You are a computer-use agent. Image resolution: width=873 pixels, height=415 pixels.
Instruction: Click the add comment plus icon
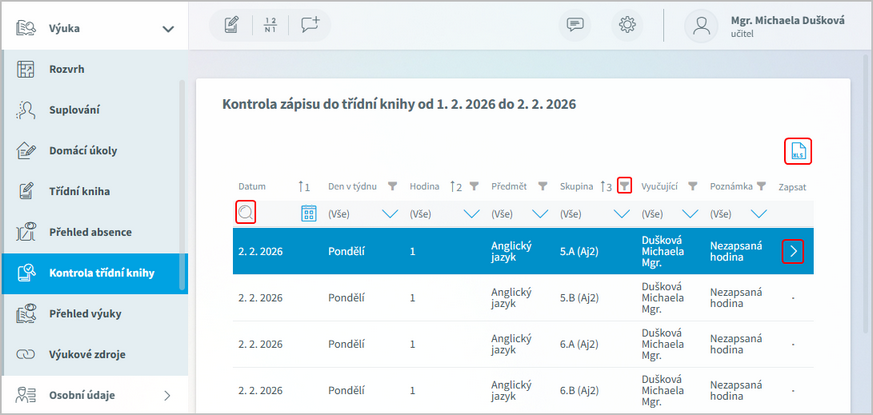tap(309, 25)
